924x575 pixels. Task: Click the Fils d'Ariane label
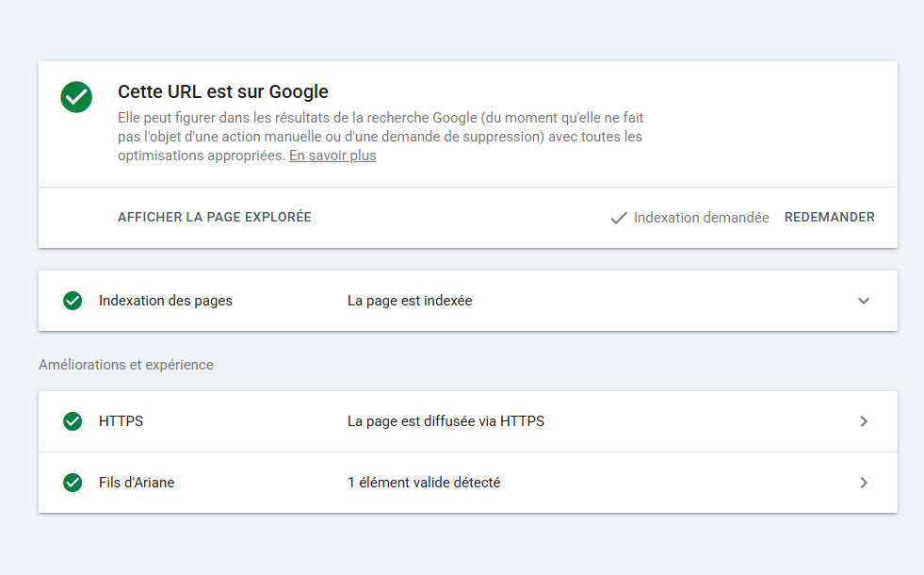137,483
